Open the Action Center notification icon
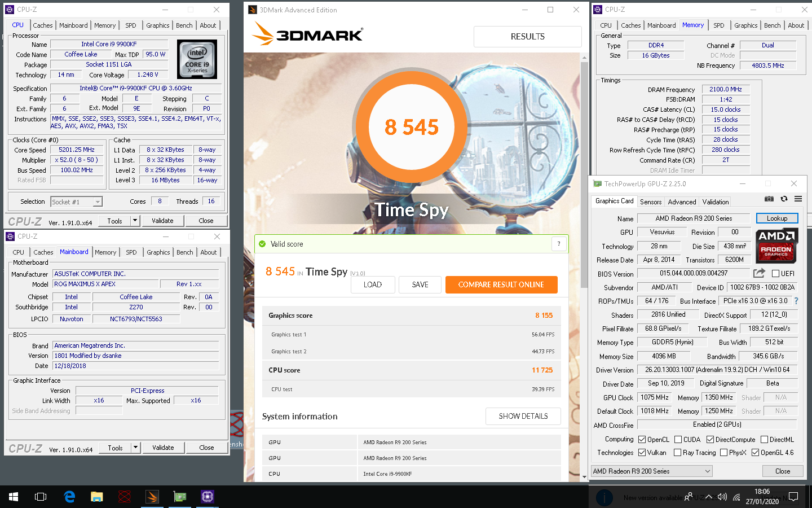 pos(793,497)
